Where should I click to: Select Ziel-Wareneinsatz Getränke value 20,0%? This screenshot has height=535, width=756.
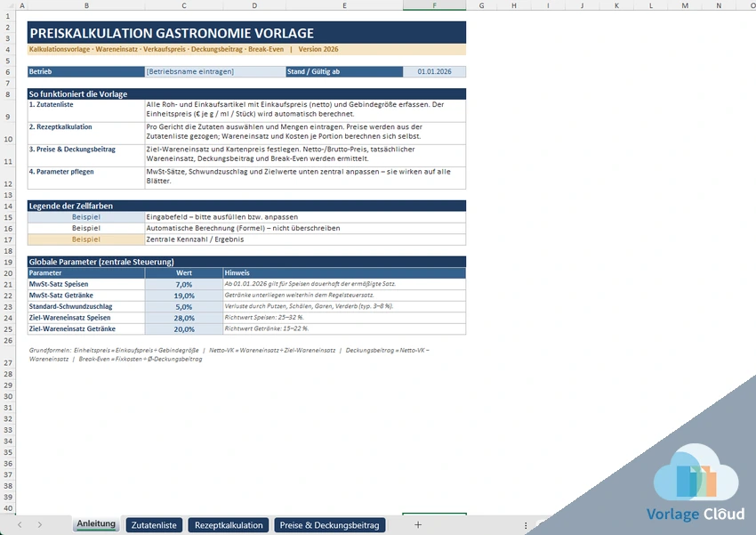pyautogui.click(x=184, y=329)
